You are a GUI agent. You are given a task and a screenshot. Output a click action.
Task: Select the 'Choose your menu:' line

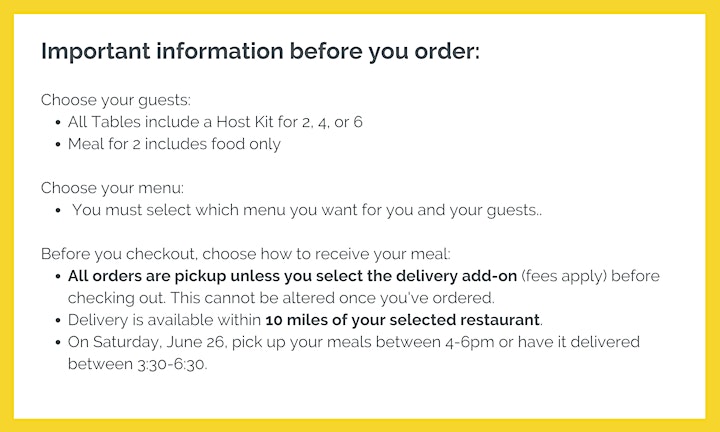112,188
